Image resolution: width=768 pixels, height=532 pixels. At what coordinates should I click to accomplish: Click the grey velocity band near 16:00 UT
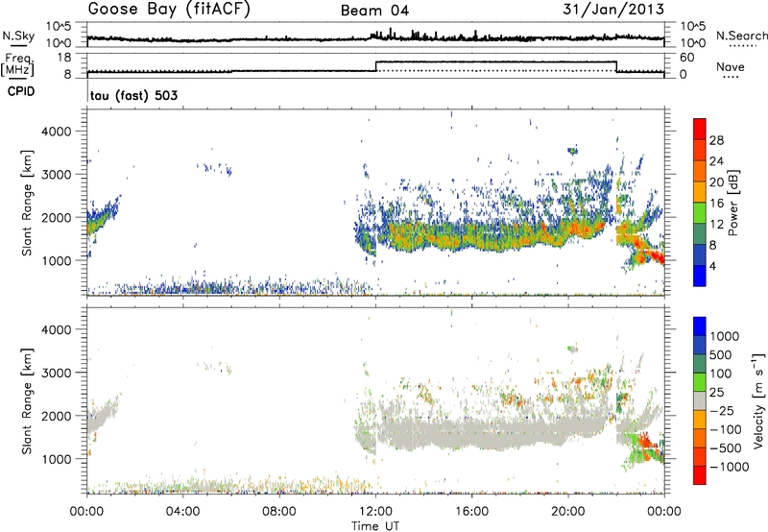pyautogui.click(x=471, y=433)
